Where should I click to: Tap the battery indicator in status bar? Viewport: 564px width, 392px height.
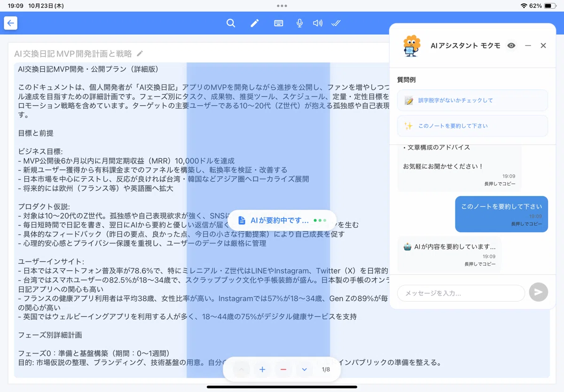[550, 6]
